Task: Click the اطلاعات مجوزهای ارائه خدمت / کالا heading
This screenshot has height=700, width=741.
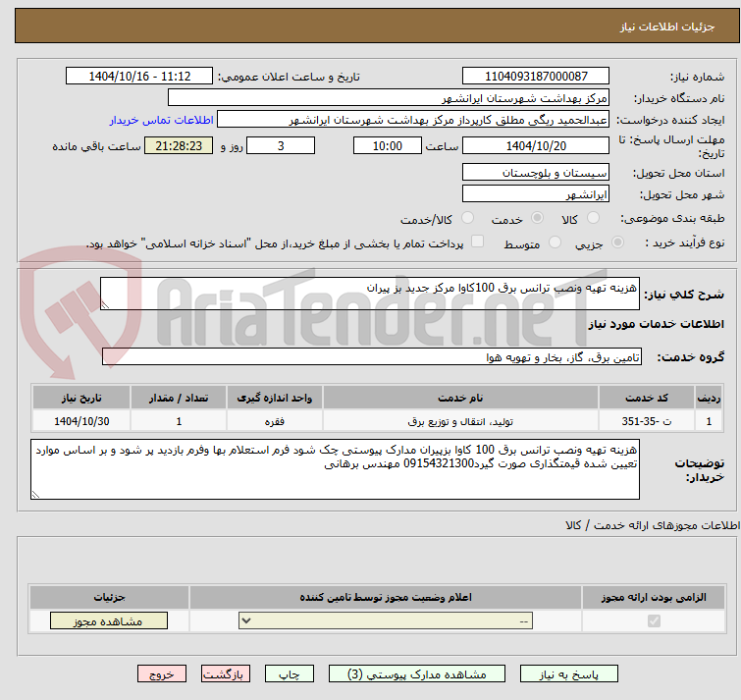Action: pyautogui.click(x=653, y=525)
